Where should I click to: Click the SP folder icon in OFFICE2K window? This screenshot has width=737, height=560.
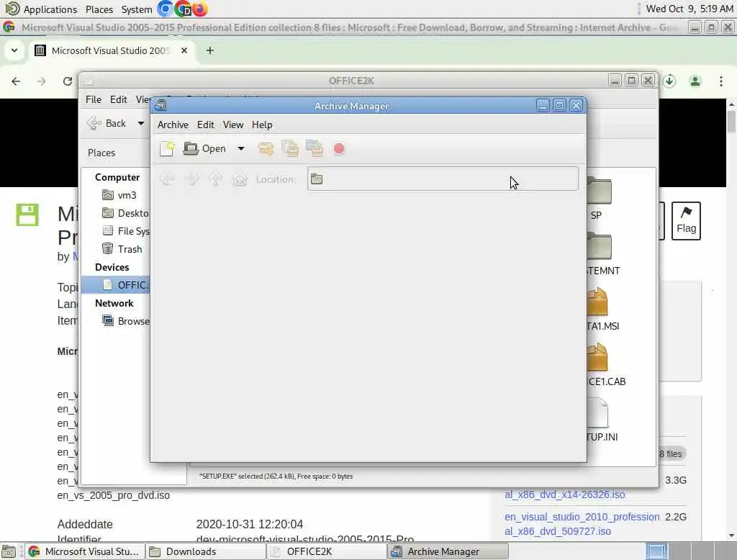click(599, 191)
